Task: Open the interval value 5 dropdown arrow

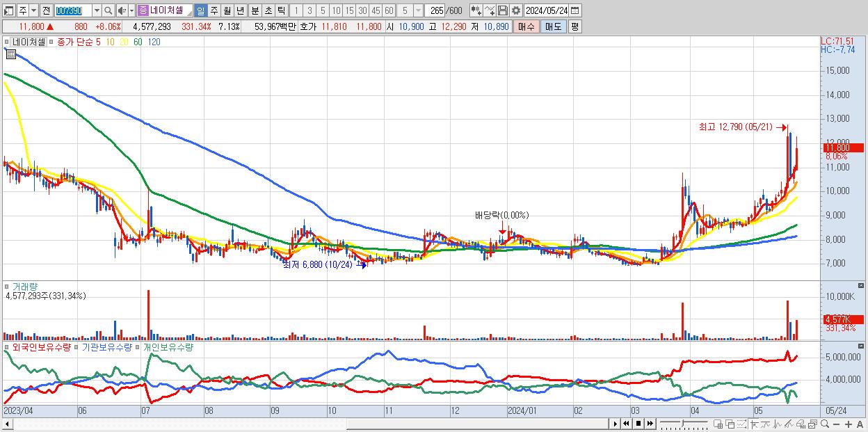Action: tap(418, 10)
